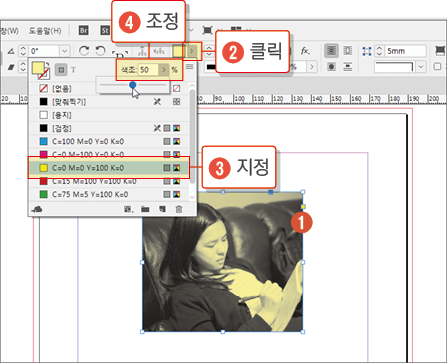Click the Formatting affects text T icon
Viewport: 447px width, 363px height.
click(73, 70)
